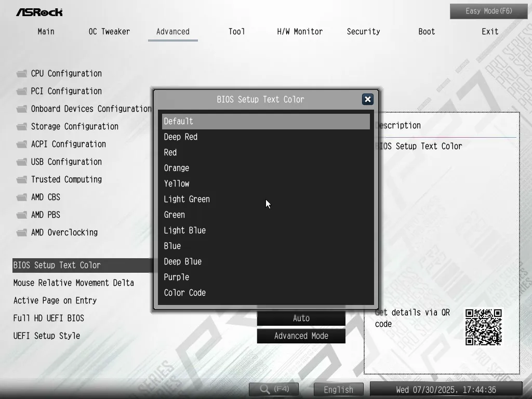The height and width of the screenshot is (399, 532).
Task: Click the Storage Configuration folder icon
Action: (22, 127)
